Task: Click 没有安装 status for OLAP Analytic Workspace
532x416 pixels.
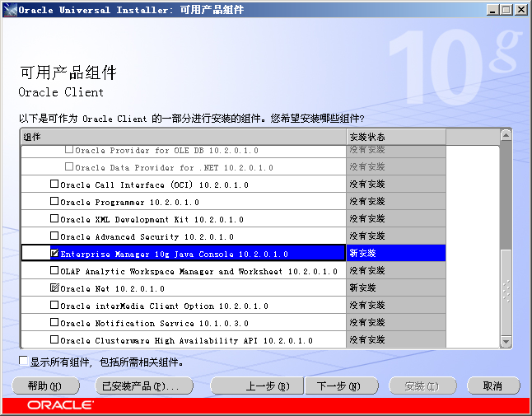Action: tap(367, 270)
